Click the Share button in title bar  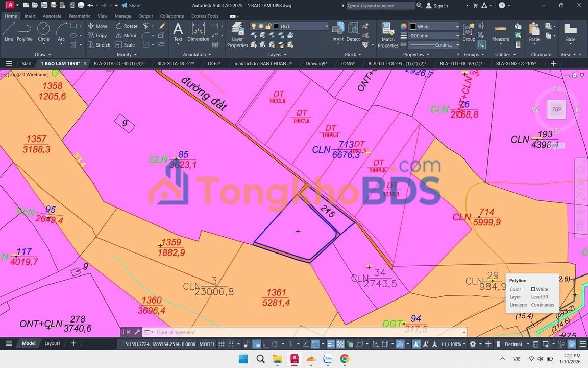point(131,5)
